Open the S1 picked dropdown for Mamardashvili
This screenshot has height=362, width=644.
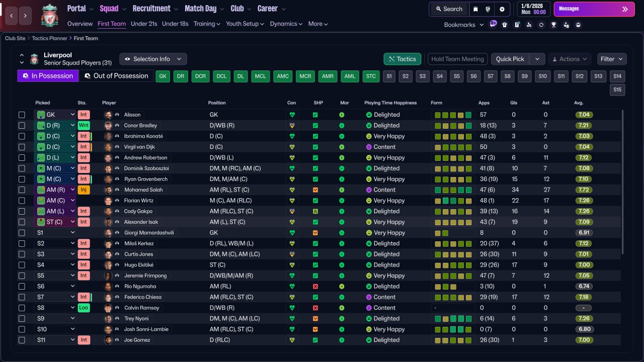click(55, 233)
